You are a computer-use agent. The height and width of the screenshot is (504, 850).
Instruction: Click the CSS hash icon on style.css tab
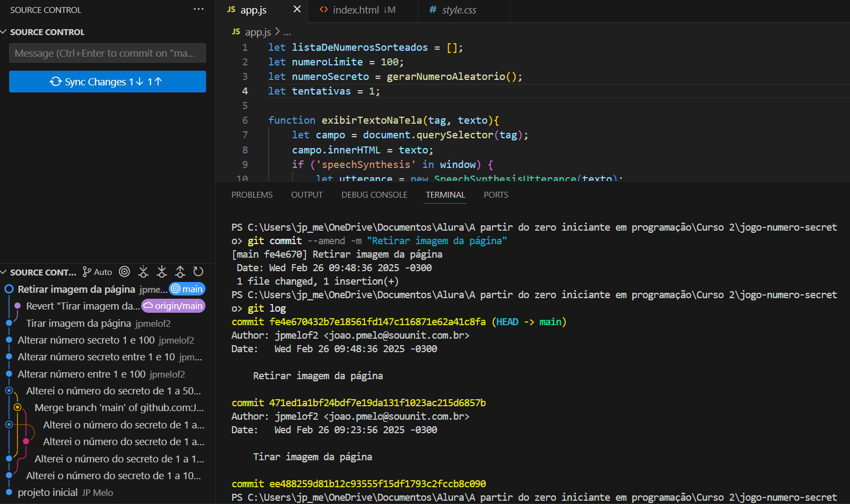click(x=433, y=10)
